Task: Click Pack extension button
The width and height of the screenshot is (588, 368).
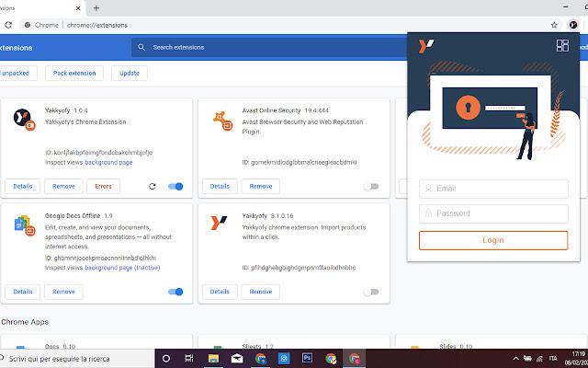Action: 73,73
